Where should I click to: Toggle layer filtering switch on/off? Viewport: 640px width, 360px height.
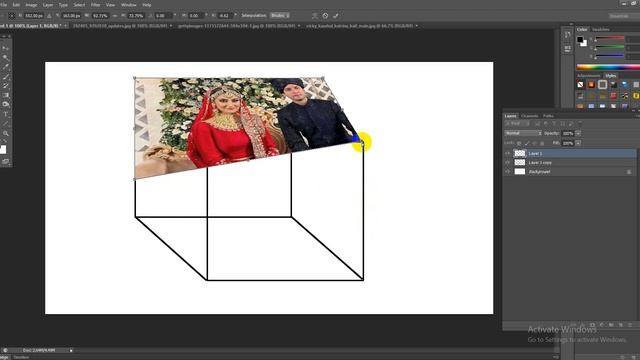(x=580, y=123)
